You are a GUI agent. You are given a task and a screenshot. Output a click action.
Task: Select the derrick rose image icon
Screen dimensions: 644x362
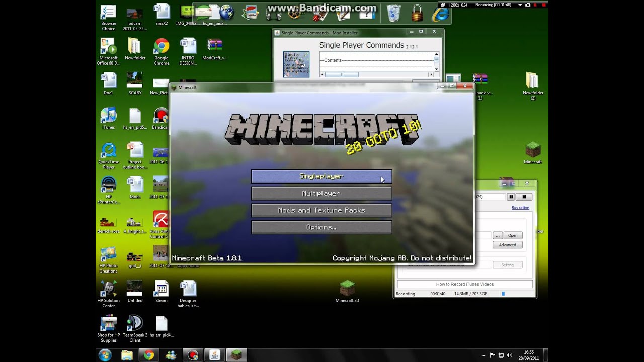tap(109, 225)
